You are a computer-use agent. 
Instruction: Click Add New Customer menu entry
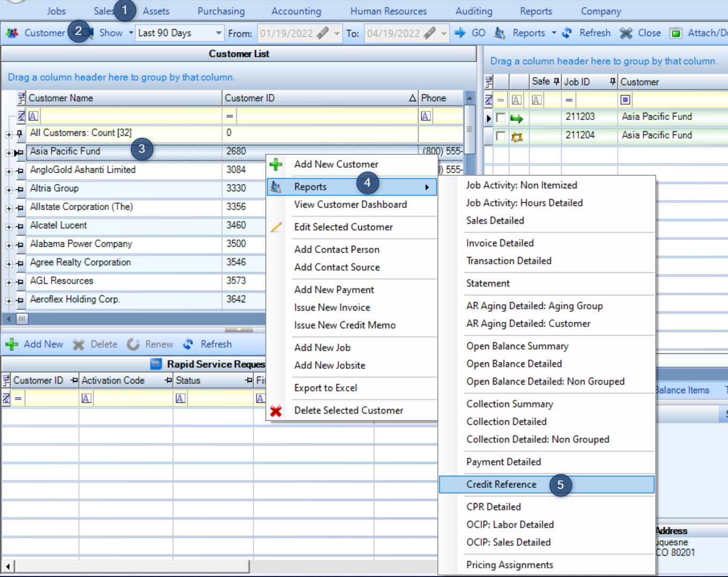(336, 165)
